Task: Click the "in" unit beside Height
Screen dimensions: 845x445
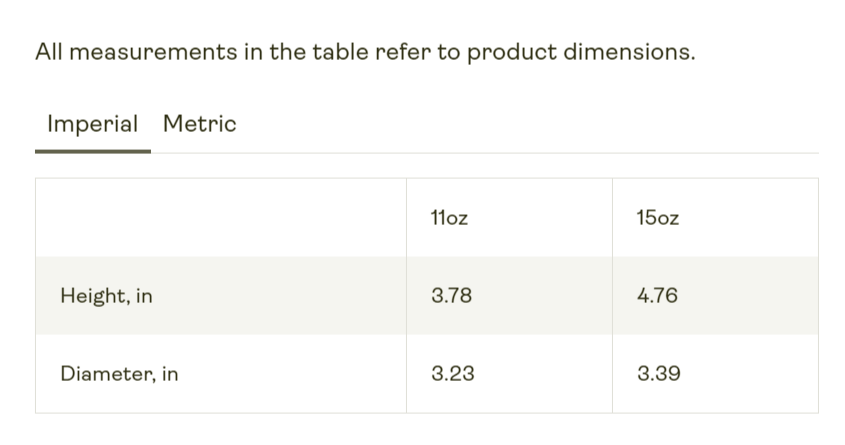Action: (144, 296)
